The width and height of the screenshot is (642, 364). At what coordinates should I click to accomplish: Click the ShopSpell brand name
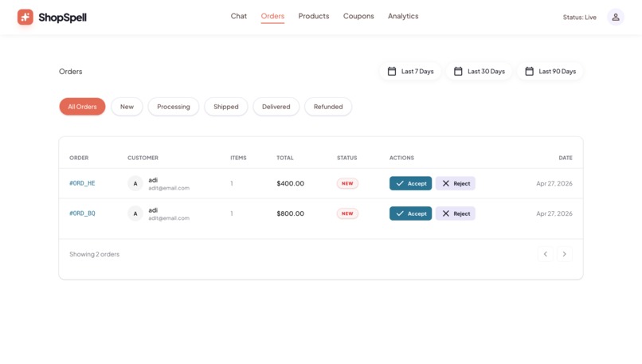click(63, 18)
